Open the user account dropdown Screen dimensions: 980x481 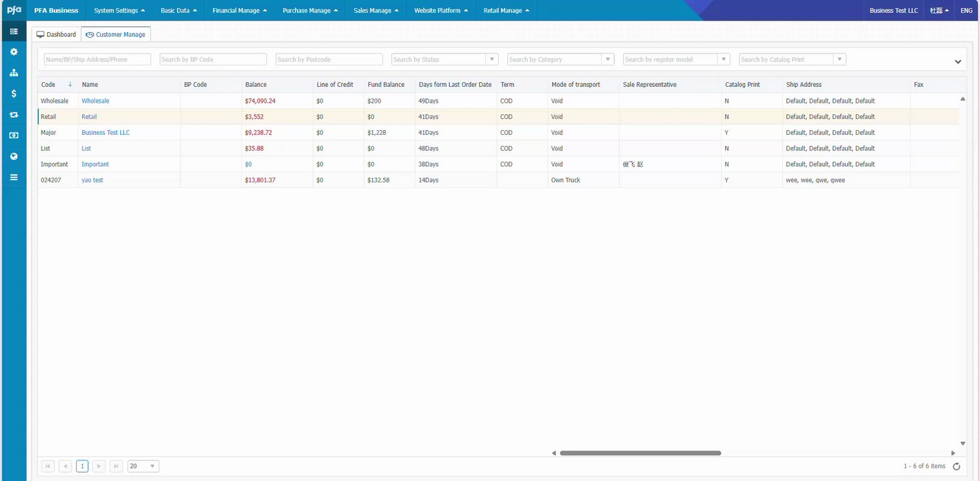[939, 11]
